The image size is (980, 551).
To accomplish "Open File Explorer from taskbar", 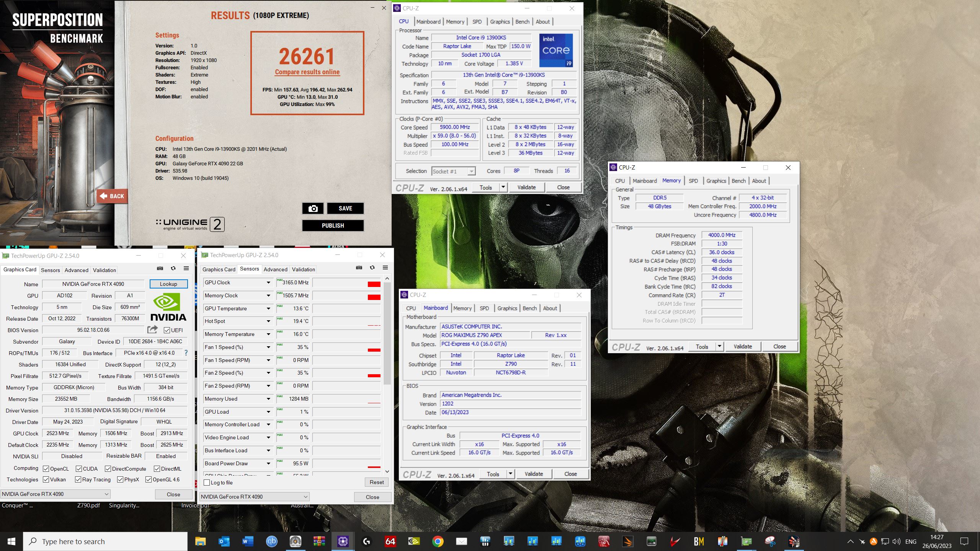I will [200, 541].
